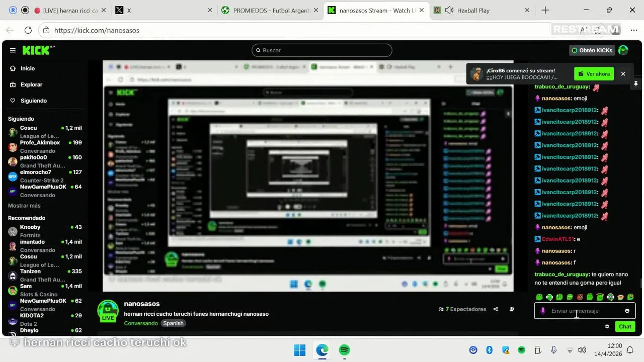Switch to the PROMIEDOS Futbol Argentino tab
The image size is (644, 362).
click(x=271, y=11)
